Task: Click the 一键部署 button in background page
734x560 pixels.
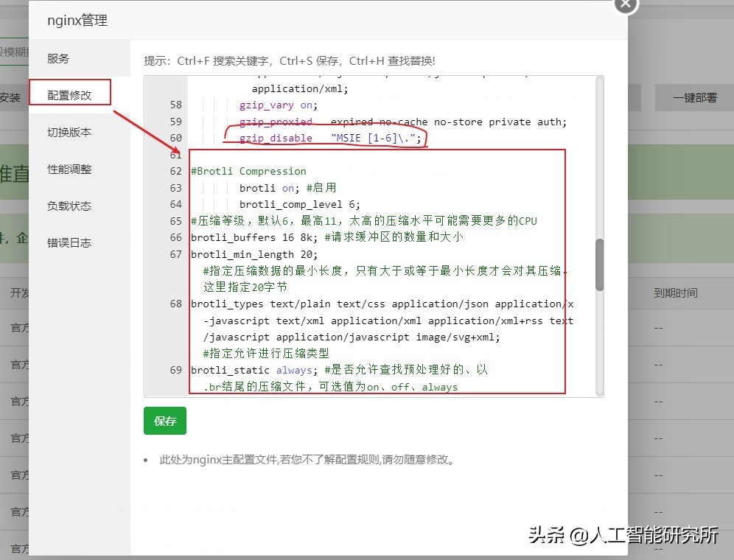Action: (x=695, y=97)
